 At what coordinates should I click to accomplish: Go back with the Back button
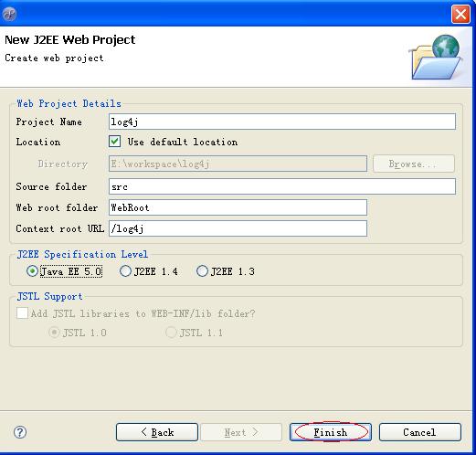coord(157,432)
